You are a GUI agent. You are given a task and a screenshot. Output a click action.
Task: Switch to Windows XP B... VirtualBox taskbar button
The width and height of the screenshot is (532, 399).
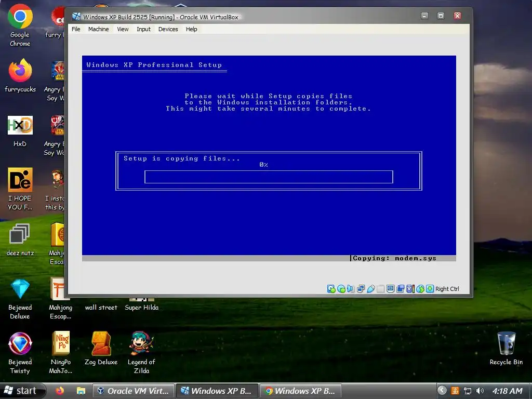(217, 391)
